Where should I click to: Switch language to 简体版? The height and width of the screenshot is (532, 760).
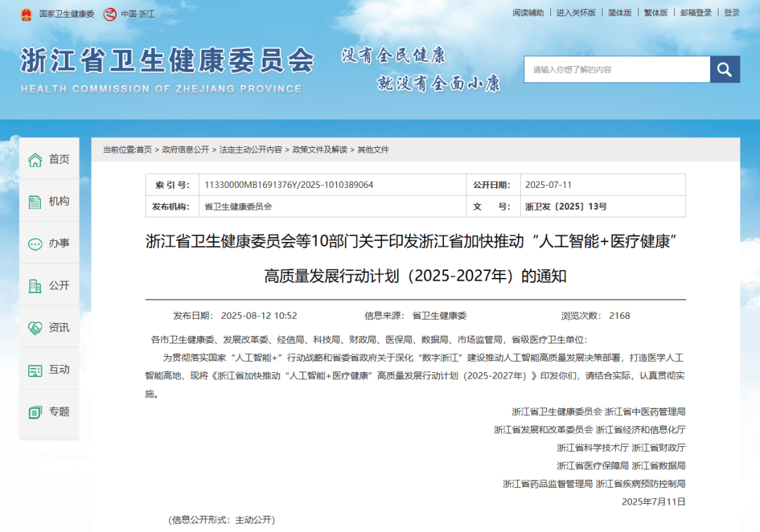pyautogui.click(x=620, y=13)
